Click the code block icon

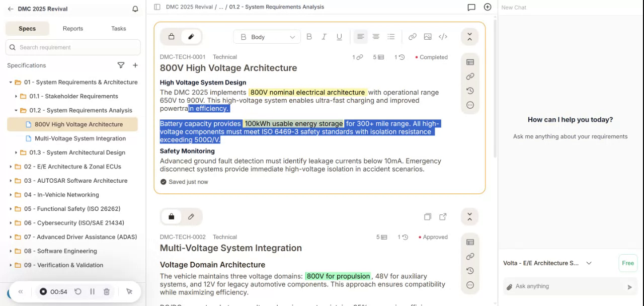click(443, 37)
